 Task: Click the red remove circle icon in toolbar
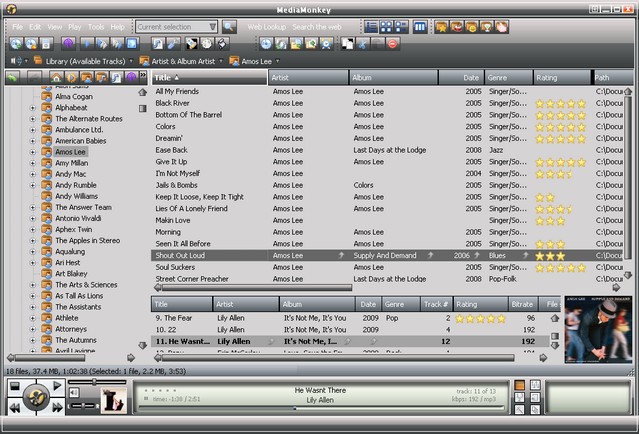click(392, 44)
